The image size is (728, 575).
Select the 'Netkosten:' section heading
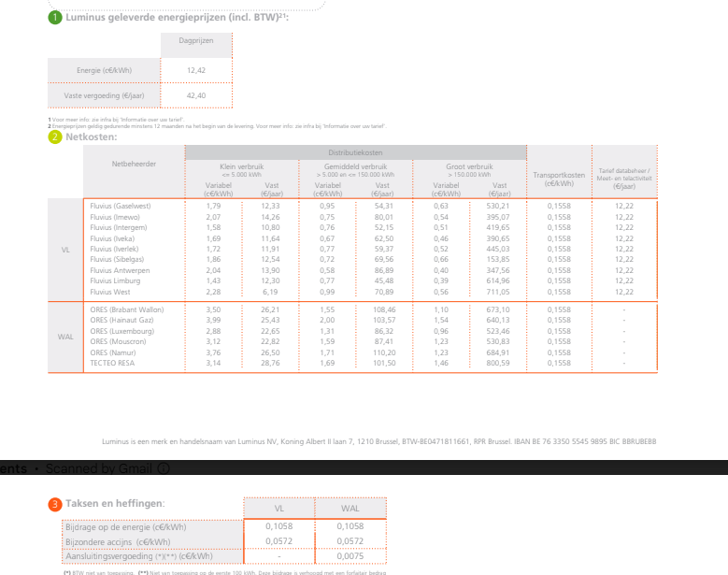click(91, 137)
